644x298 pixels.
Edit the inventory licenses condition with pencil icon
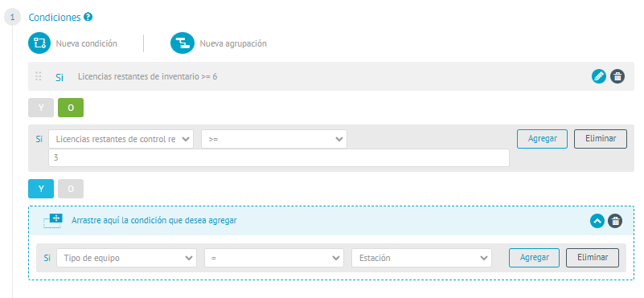[x=599, y=76]
